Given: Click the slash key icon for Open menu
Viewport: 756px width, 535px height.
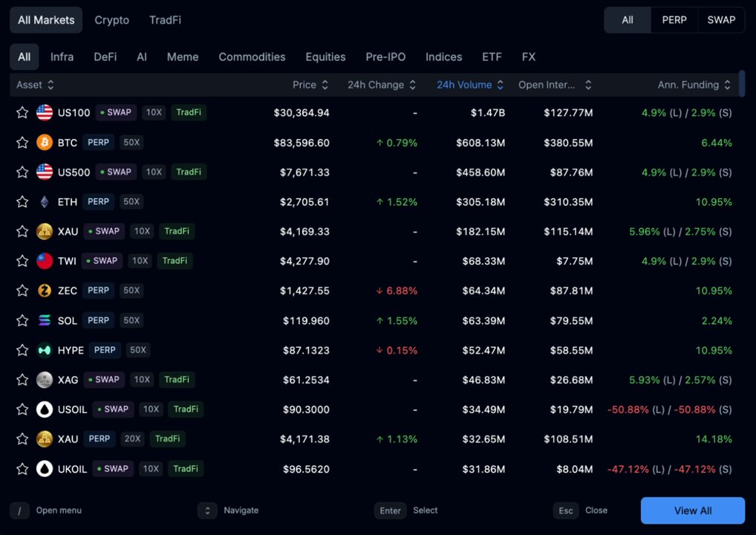Looking at the screenshot, I should (20, 510).
